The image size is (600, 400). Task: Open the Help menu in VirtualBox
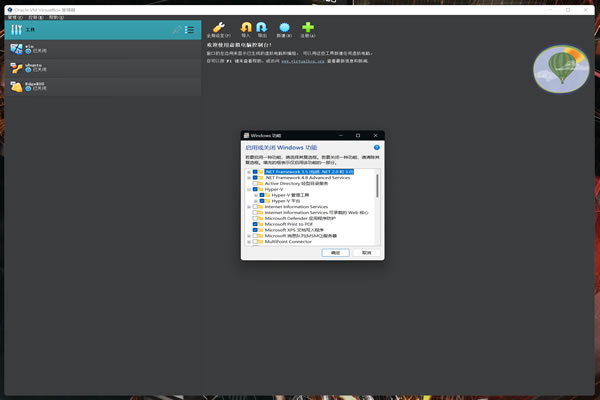(56, 17)
